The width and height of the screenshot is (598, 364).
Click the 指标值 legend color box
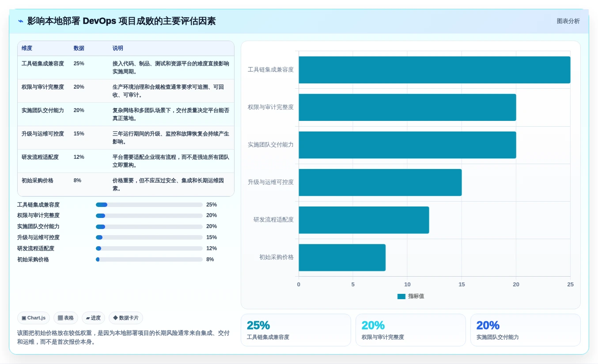[x=401, y=296]
